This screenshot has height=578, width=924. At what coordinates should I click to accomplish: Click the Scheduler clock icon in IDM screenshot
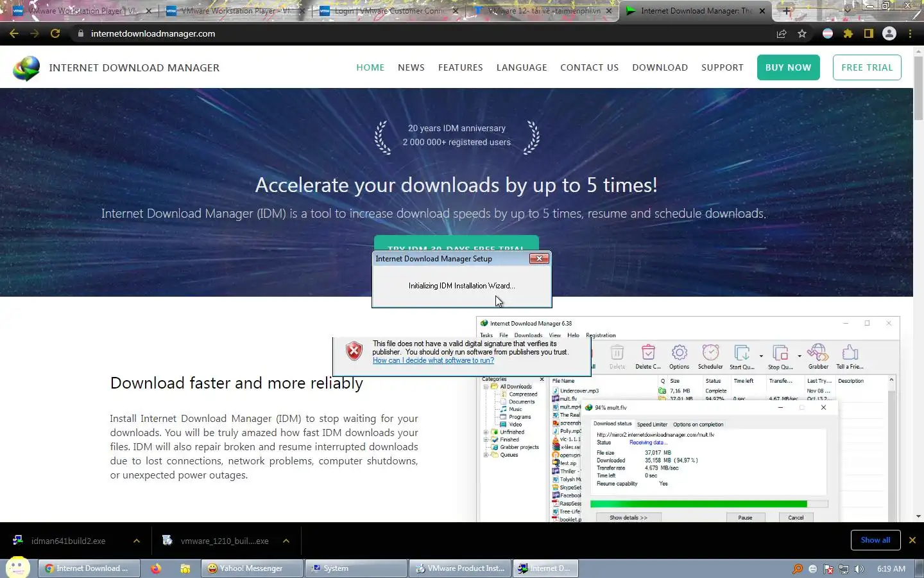(x=710, y=353)
